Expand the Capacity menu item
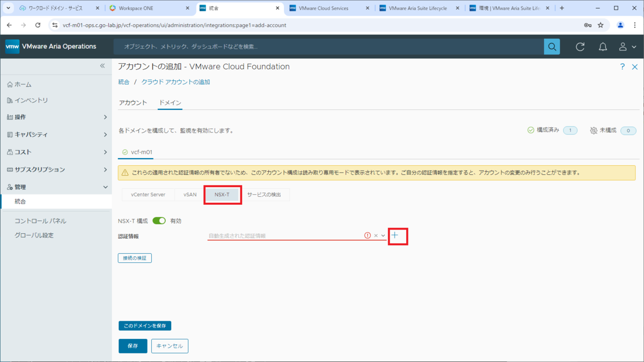The width and height of the screenshot is (644, 362). (56, 135)
